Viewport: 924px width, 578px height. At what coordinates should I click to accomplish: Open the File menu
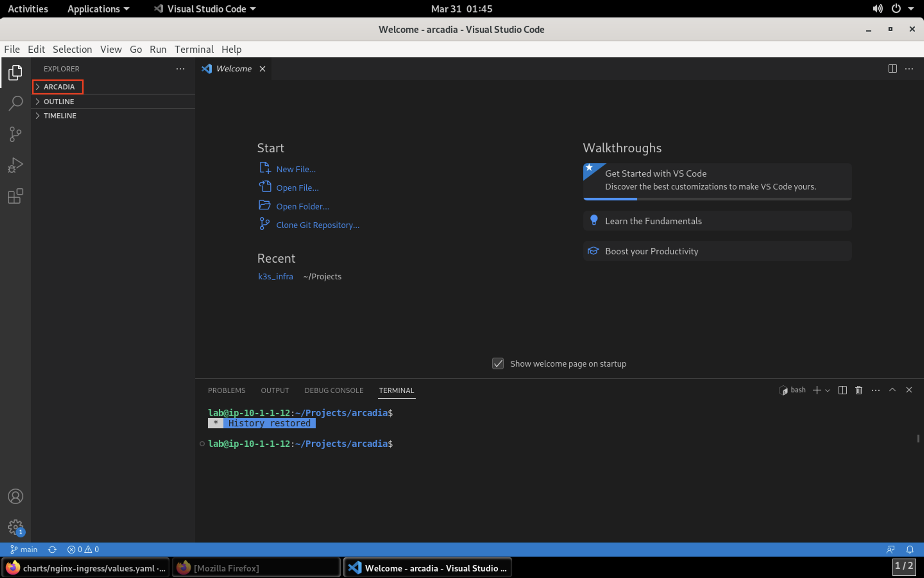tap(12, 49)
